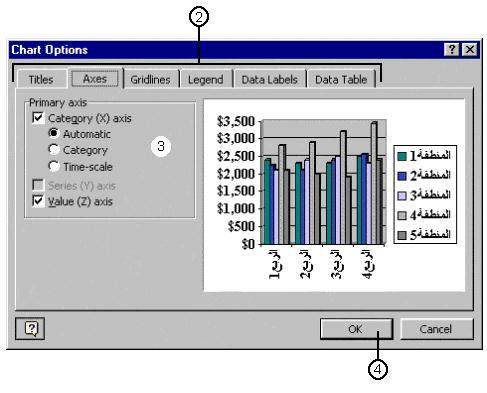Viewport: 487px width, 393px height.
Task: Confirm changes with the OK button
Action: (x=356, y=329)
